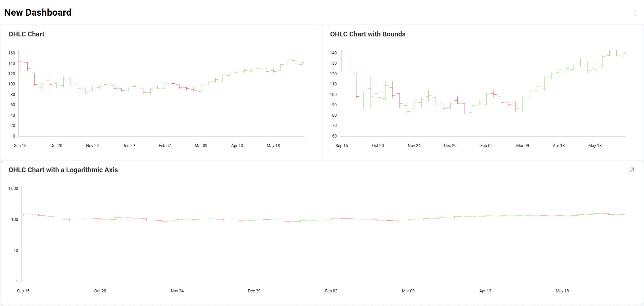This screenshot has width=644, height=306.
Task: Click the Apr 13 label in OHLC Chart
Action: [237, 146]
